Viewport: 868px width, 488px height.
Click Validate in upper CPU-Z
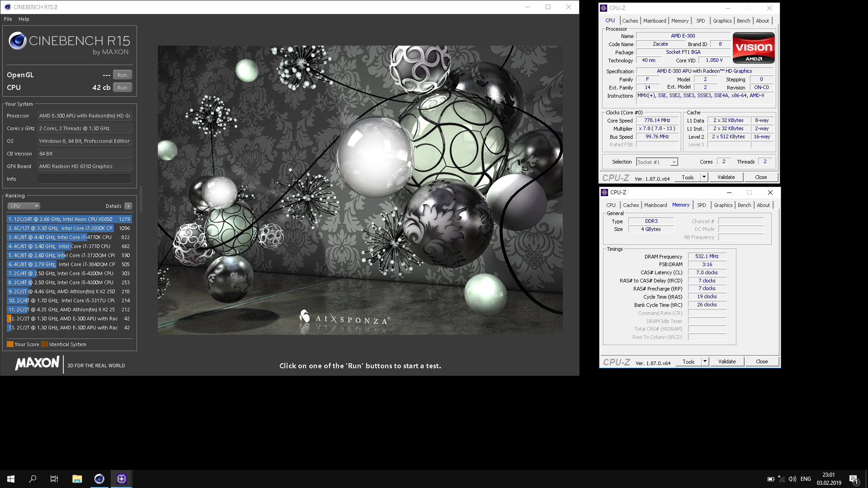[726, 178]
